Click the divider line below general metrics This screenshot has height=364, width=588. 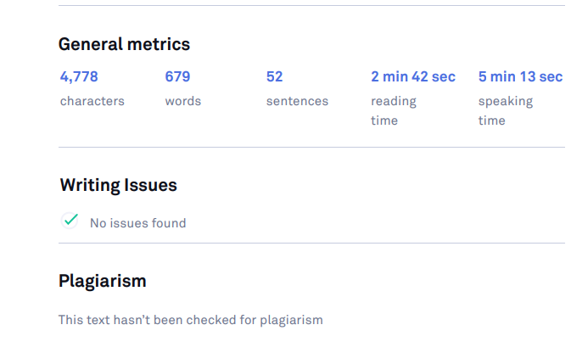click(311, 147)
